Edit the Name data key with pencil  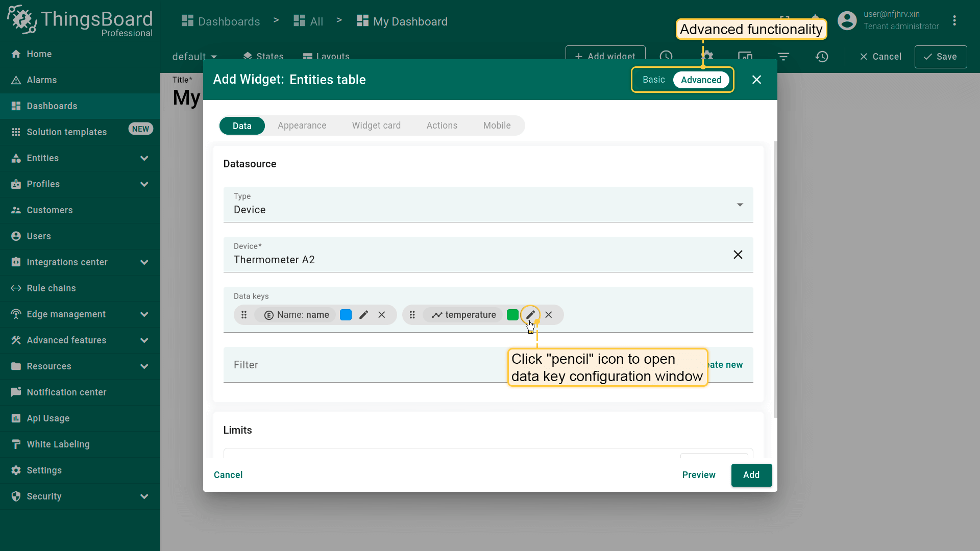(363, 315)
